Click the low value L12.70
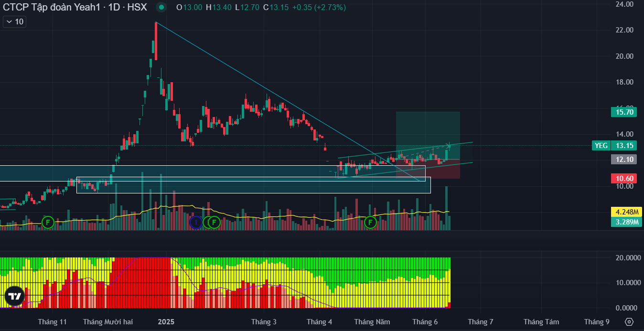 [x=247, y=7]
